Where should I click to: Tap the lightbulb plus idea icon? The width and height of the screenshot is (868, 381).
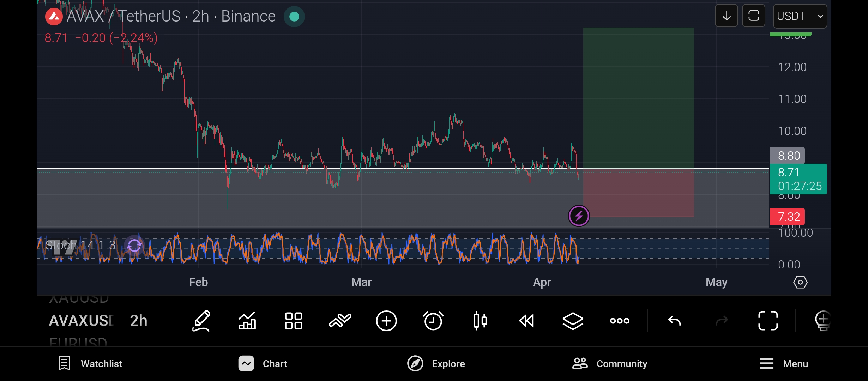(823, 321)
